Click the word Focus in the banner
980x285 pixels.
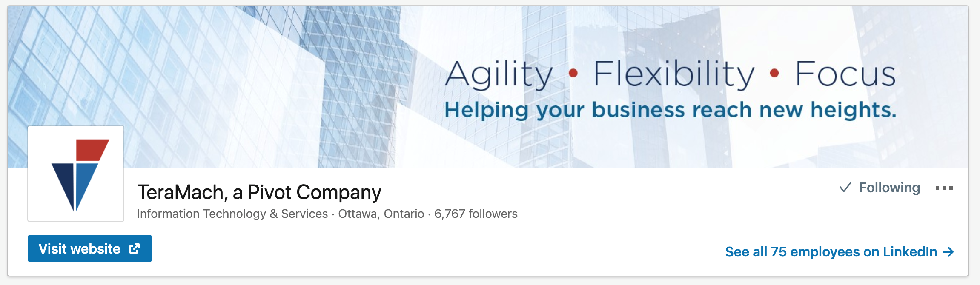pyautogui.click(x=845, y=74)
